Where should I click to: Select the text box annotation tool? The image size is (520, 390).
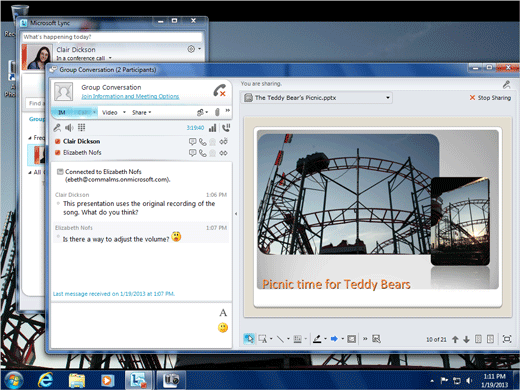(x=263, y=339)
